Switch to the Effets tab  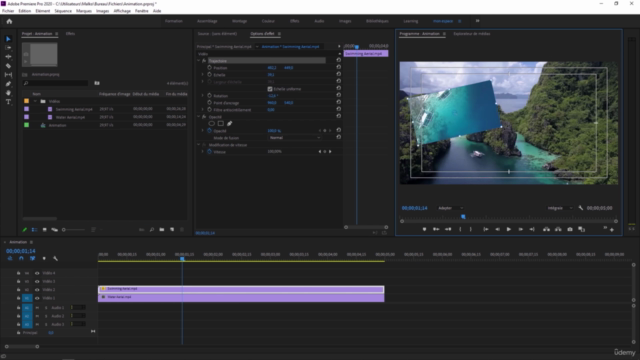click(x=70, y=34)
